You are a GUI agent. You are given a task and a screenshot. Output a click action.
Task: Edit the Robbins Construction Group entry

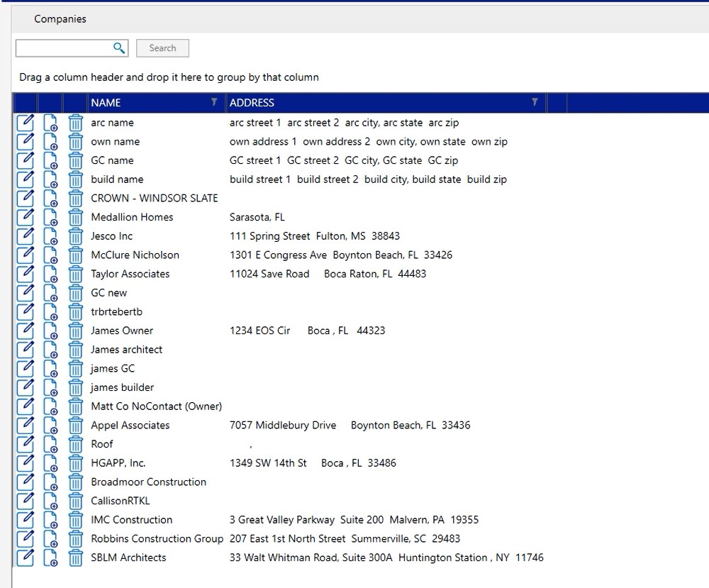(x=25, y=539)
